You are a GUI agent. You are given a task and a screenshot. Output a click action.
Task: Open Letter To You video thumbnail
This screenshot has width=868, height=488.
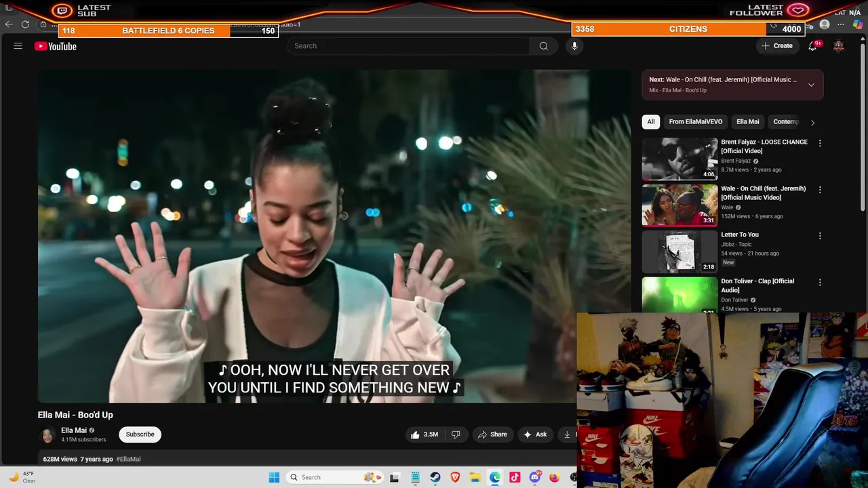click(x=679, y=251)
